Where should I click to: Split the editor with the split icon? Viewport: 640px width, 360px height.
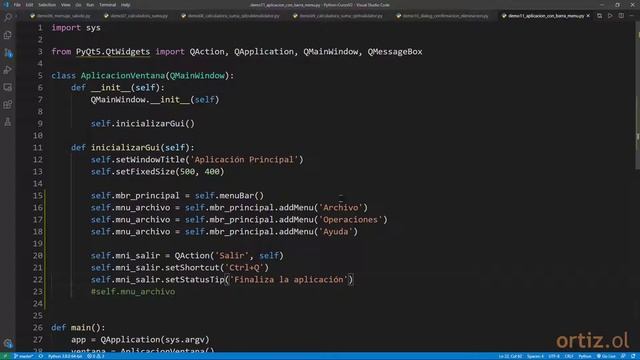tap(621, 16)
